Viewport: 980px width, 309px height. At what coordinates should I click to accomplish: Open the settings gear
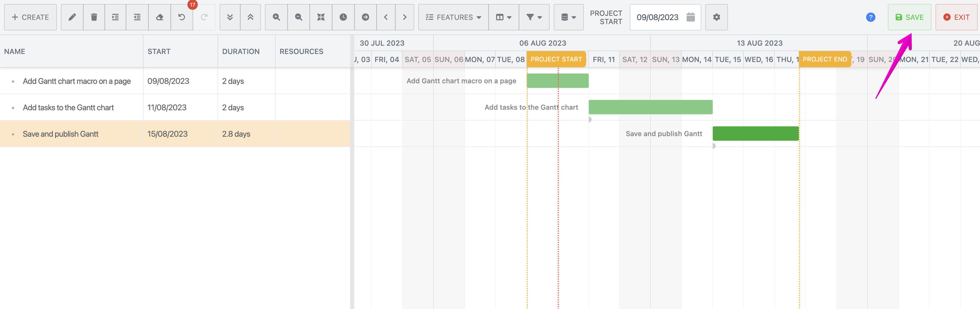[x=716, y=17]
